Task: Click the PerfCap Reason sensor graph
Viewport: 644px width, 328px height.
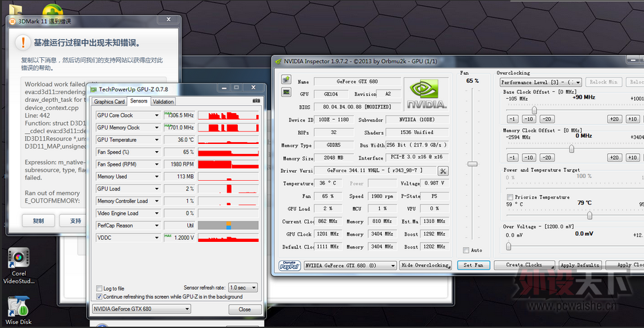Action: (229, 225)
